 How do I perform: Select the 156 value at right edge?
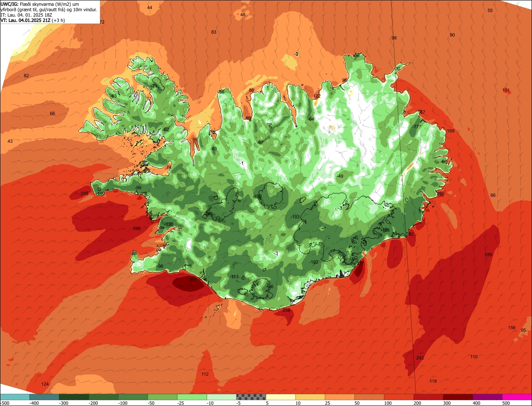tap(512, 328)
